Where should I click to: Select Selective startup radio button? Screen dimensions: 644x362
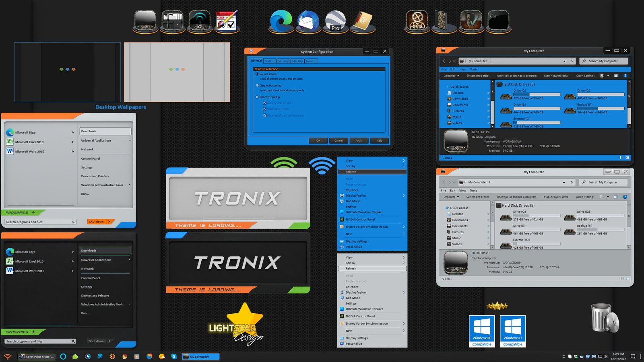257,97
